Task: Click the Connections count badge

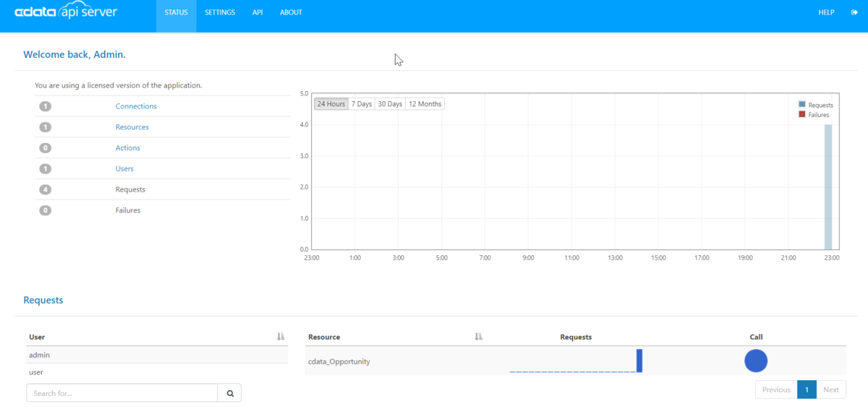Action: 46,107
